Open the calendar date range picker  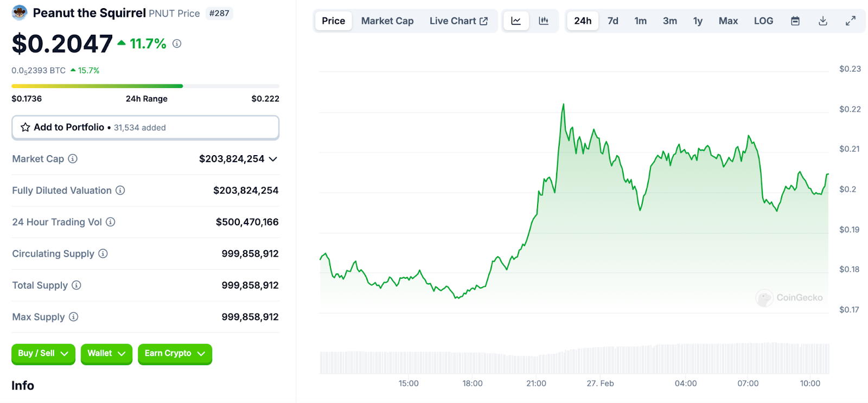pos(795,21)
